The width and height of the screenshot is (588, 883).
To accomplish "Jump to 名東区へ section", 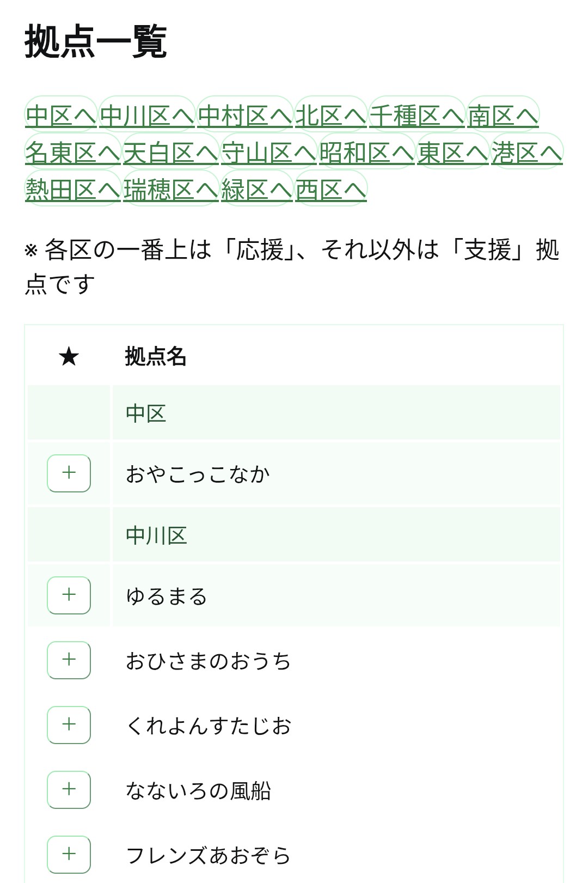I will (x=73, y=153).
